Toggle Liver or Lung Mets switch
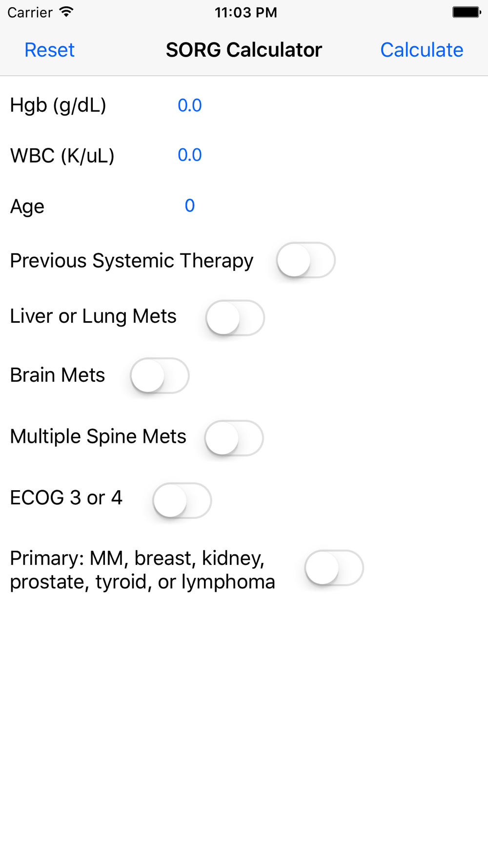This screenshot has height=868, width=488. click(235, 318)
